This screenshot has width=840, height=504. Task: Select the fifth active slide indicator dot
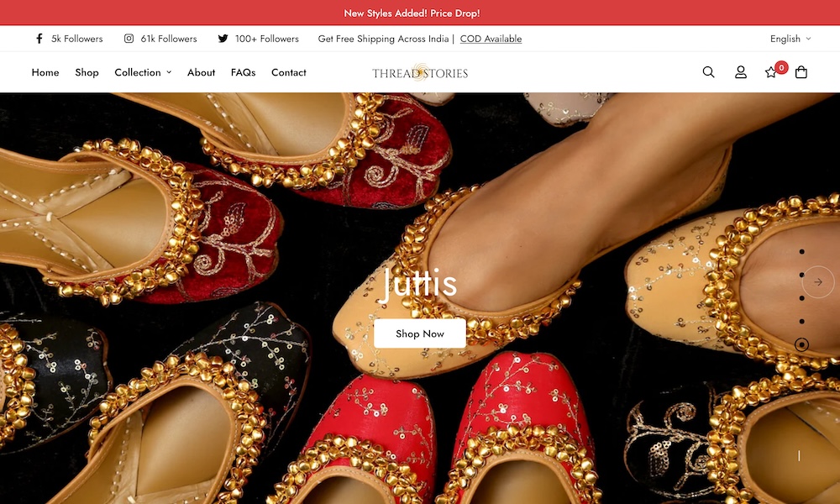pos(801,344)
